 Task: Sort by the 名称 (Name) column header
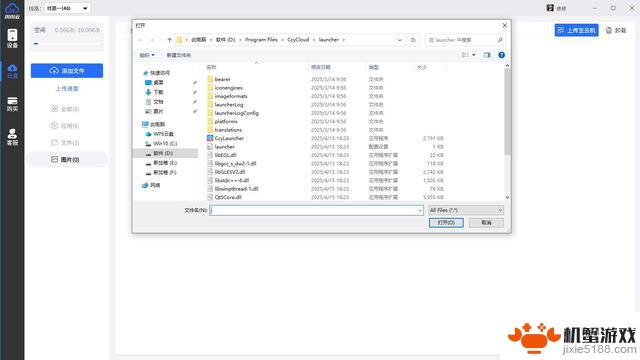click(x=211, y=67)
